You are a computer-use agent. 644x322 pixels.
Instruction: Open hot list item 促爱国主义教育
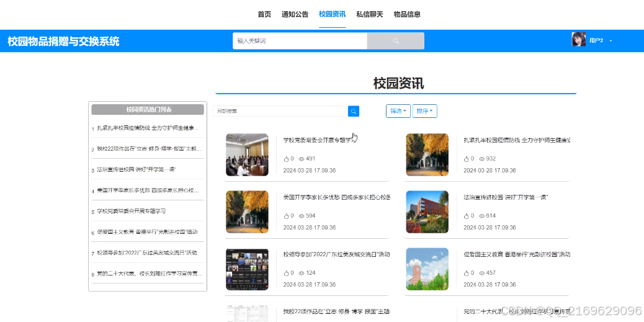[x=147, y=231]
